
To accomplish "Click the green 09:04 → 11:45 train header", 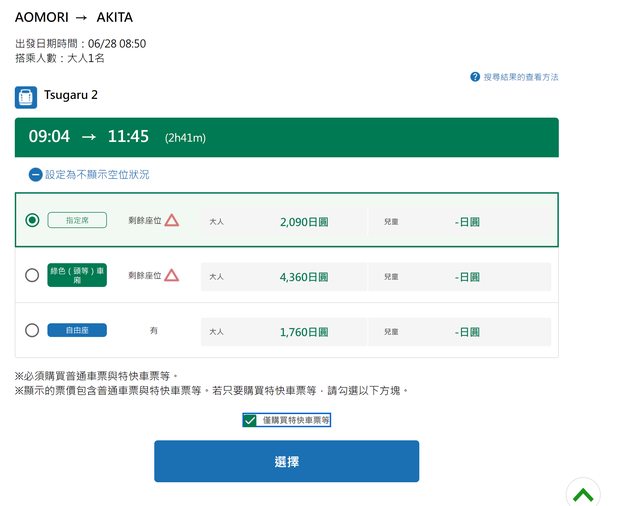I will (x=286, y=137).
